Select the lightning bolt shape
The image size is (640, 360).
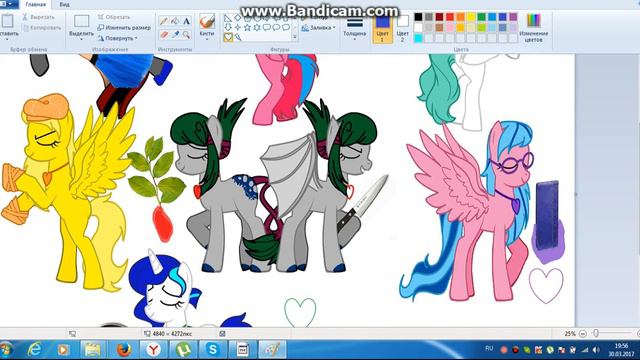point(238,37)
